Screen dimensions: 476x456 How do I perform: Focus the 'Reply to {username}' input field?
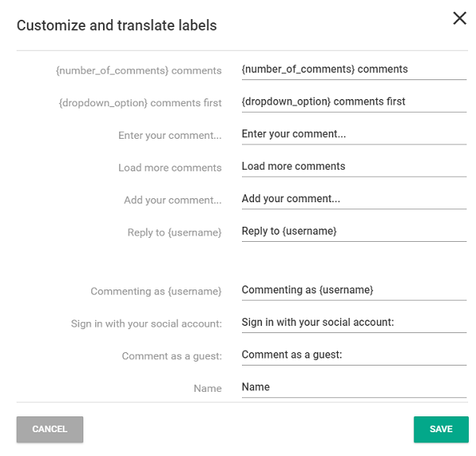tap(354, 232)
